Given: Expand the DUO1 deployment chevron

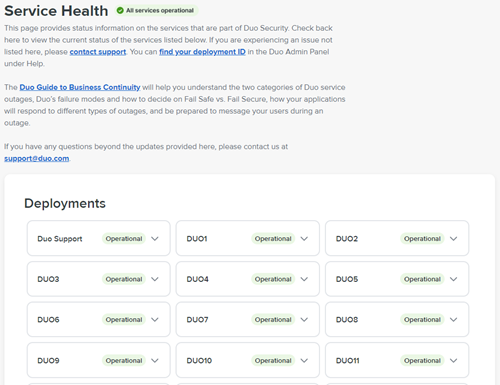Looking at the screenshot, I should (x=304, y=239).
